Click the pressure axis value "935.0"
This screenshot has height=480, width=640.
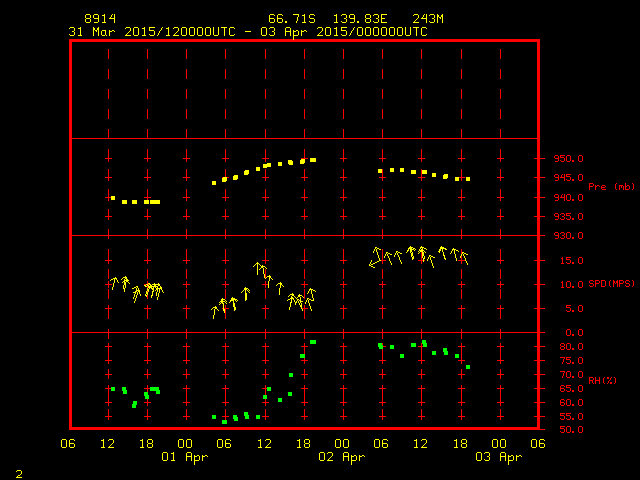pyautogui.click(x=568, y=216)
